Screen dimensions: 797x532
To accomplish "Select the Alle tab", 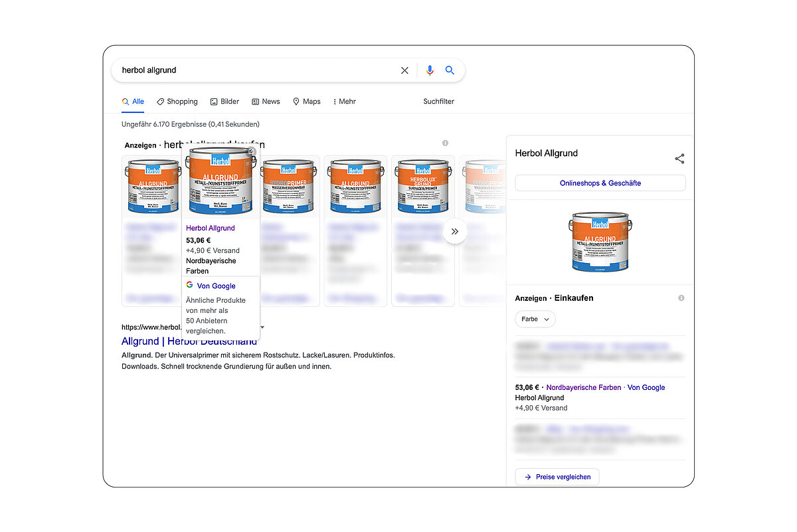I will [x=133, y=102].
